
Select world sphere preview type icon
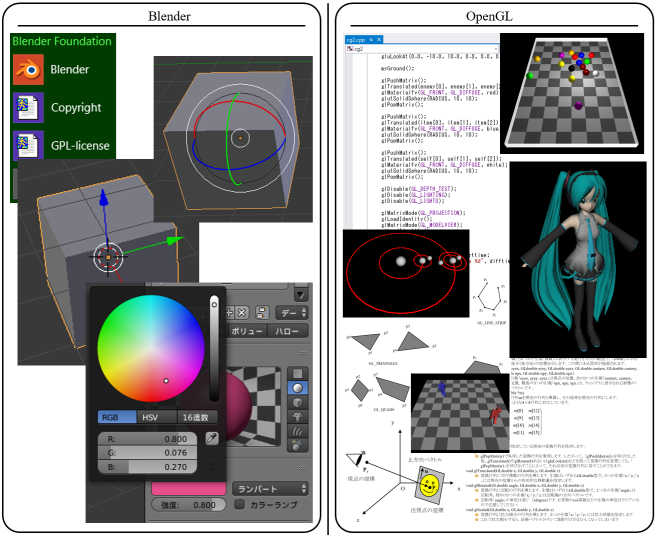pos(297,445)
